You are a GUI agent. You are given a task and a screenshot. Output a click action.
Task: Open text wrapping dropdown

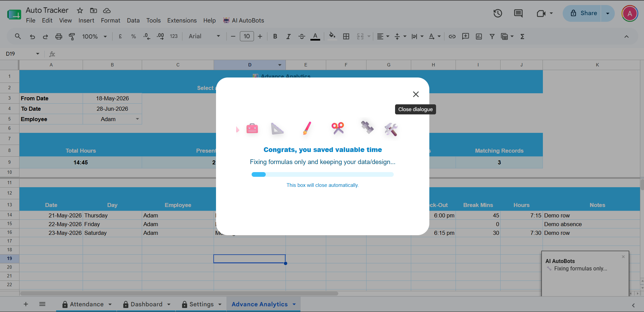[x=418, y=36]
